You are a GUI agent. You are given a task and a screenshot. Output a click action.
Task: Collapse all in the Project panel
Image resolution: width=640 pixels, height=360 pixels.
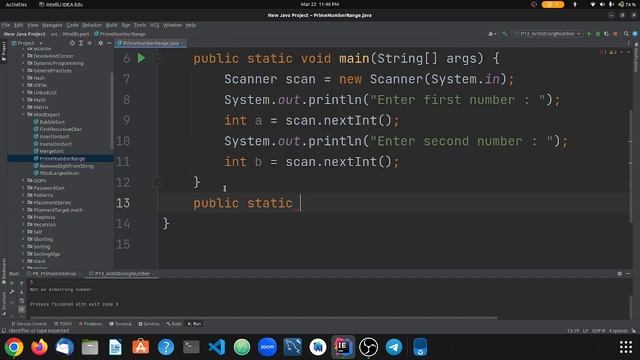(90, 43)
